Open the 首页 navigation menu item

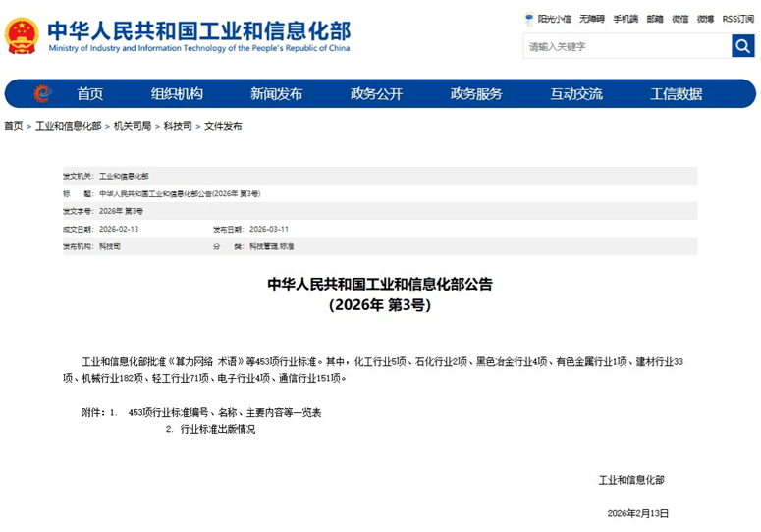coord(90,94)
